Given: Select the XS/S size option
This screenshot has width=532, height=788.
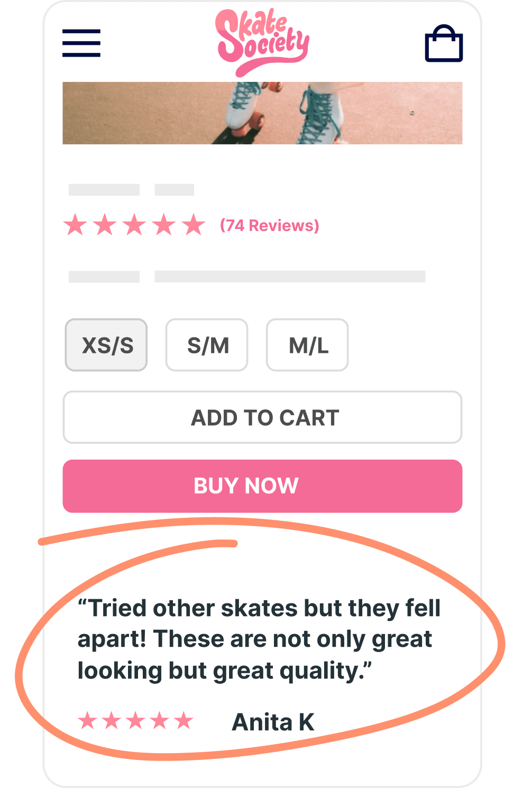Looking at the screenshot, I should (106, 345).
